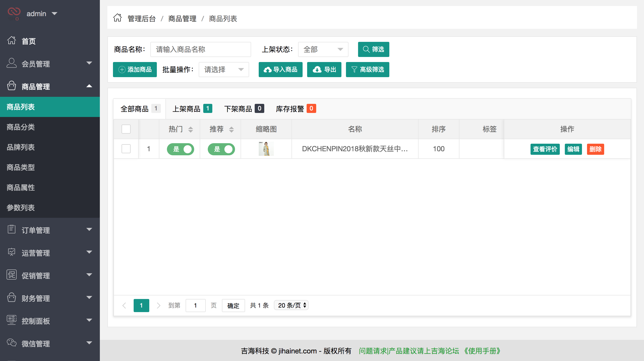This screenshot has width=644, height=361.
Task: Click the 导入商品 cloud upload icon
Action: [268, 70]
